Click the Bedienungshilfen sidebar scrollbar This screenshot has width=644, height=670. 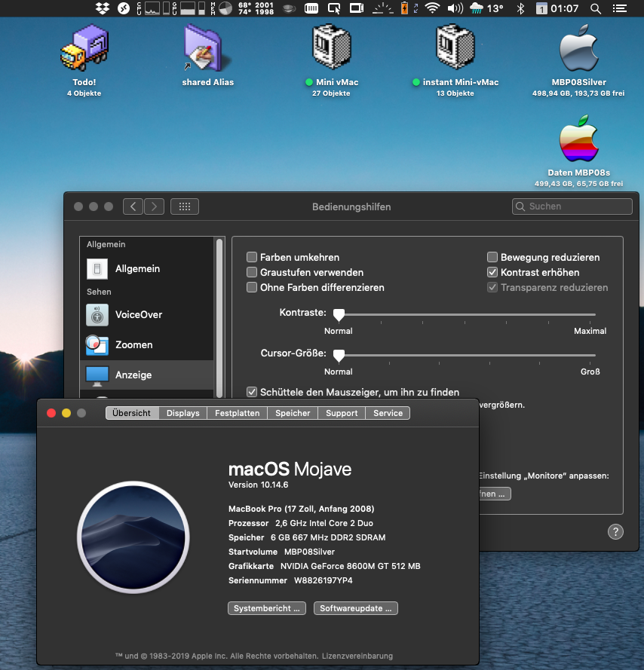pyautogui.click(x=219, y=318)
